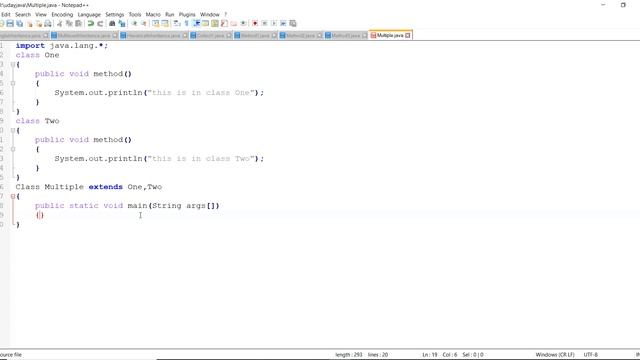640x360 pixels.
Task: Click the Copy toolbar icon
Action: pyautogui.click(x=69, y=24)
